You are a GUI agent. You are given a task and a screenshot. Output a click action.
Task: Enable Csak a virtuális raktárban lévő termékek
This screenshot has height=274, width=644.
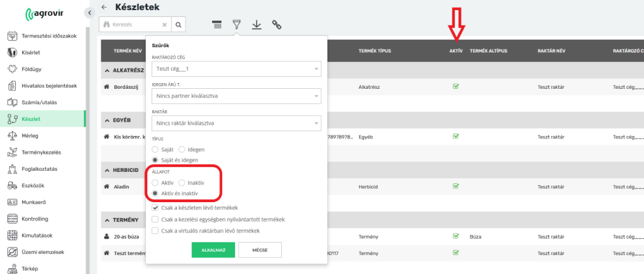(x=155, y=231)
